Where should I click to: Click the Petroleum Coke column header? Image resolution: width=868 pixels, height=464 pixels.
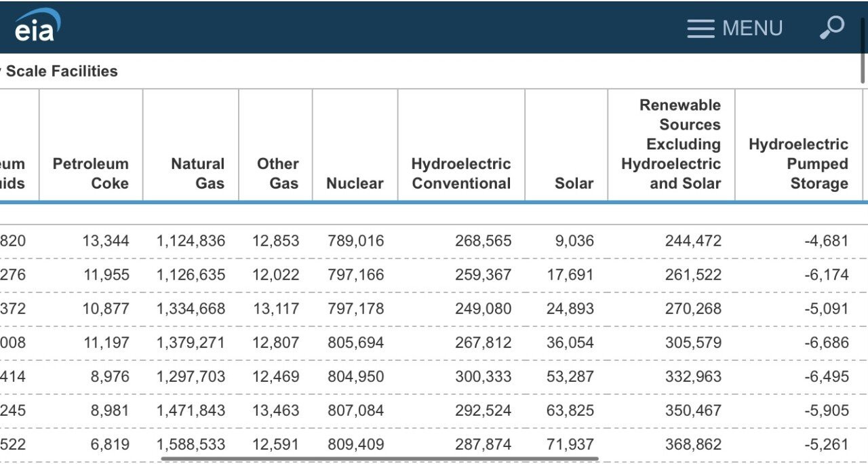tap(91, 174)
